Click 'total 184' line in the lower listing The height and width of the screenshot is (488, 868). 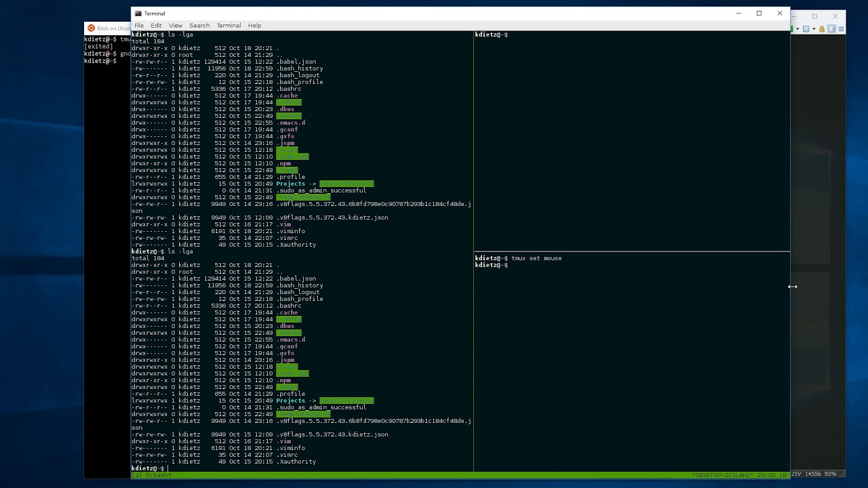pos(148,258)
